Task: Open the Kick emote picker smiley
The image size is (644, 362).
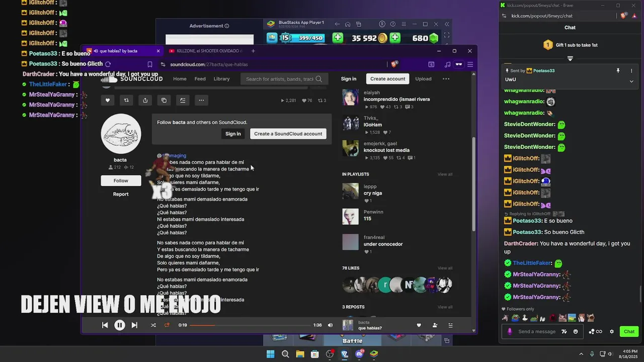Action: coord(576,331)
